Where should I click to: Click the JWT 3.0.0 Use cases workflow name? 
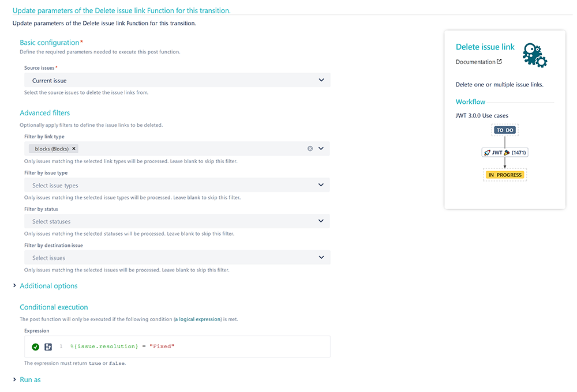pos(482,115)
